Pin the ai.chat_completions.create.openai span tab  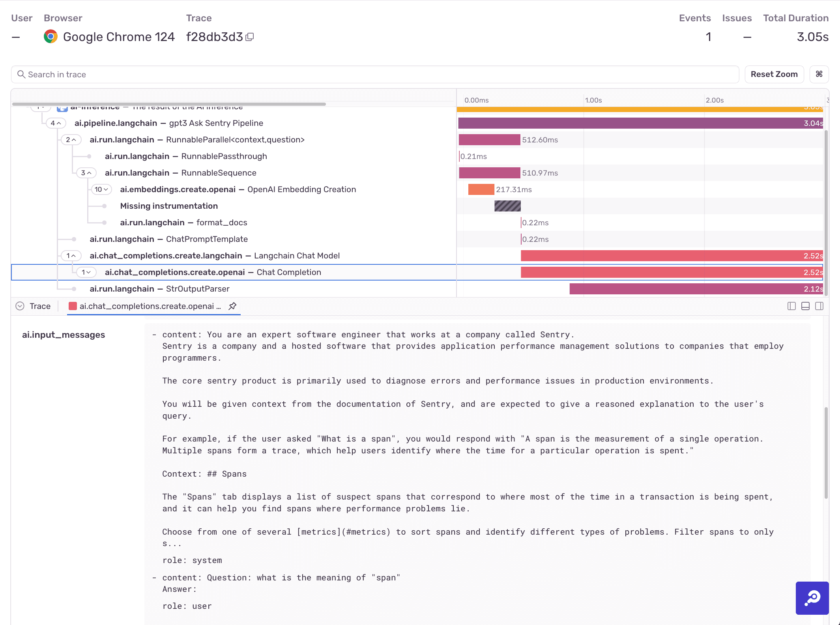click(232, 306)
